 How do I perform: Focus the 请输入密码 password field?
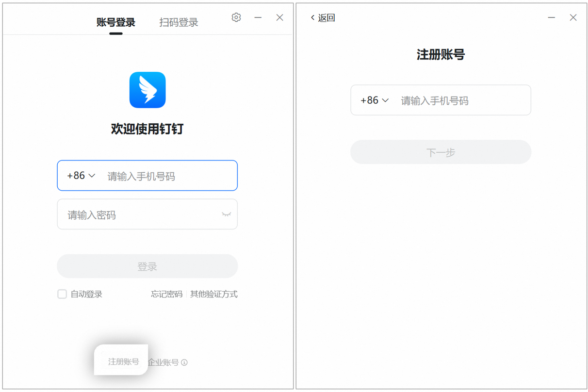[147, 214]
